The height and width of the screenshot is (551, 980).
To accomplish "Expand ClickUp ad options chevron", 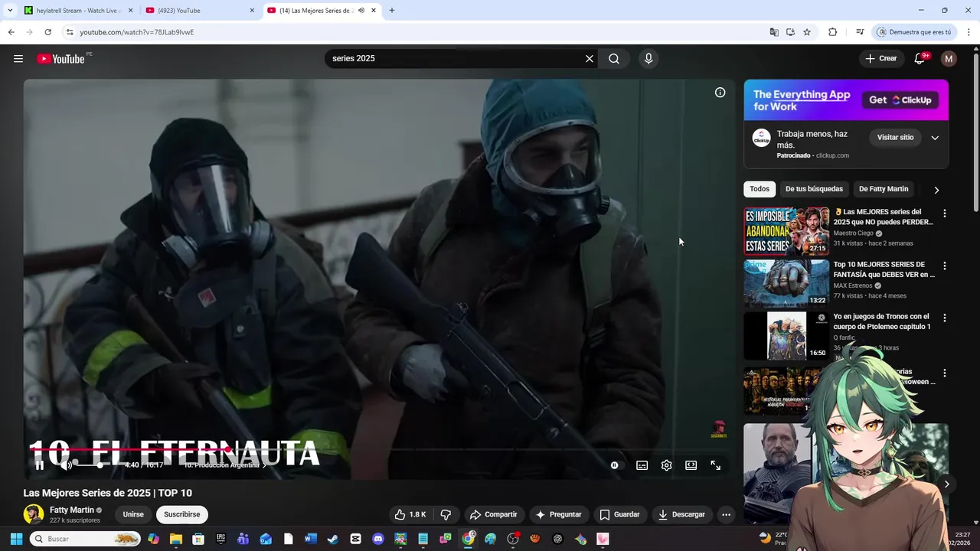I will pos(935,138).
